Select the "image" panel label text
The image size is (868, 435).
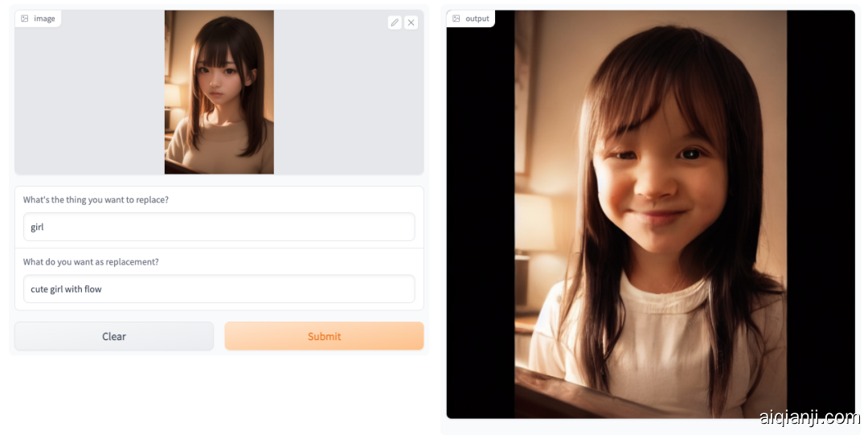pos(44,18)
